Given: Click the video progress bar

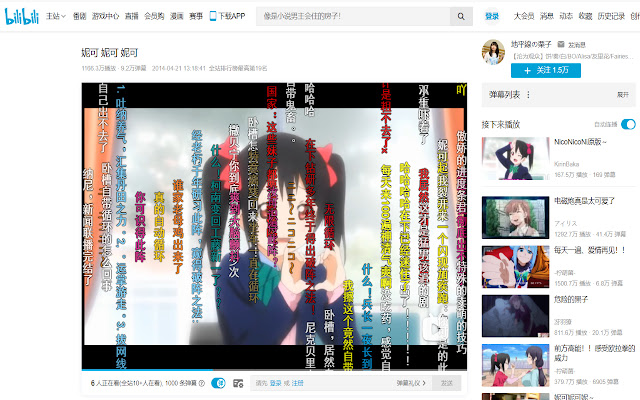Looking at the screenshot, I should pyautogui.click(x=274, y=370).
